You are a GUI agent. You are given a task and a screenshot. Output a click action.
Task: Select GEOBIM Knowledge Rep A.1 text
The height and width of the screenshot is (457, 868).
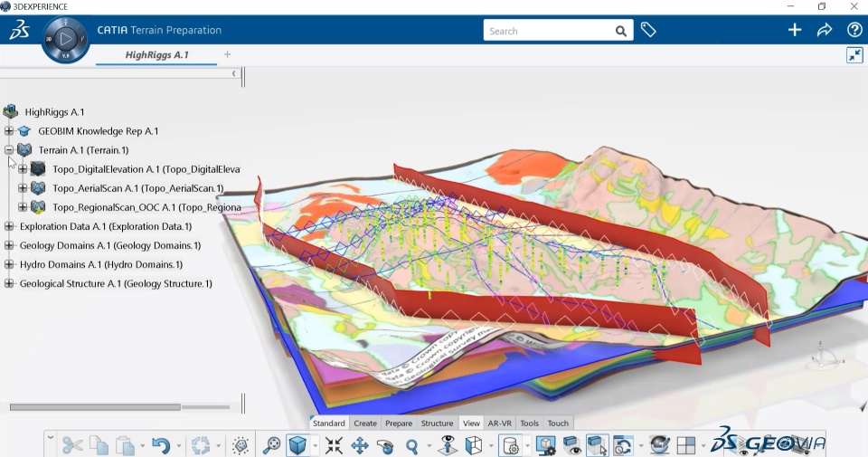[98, 131]
